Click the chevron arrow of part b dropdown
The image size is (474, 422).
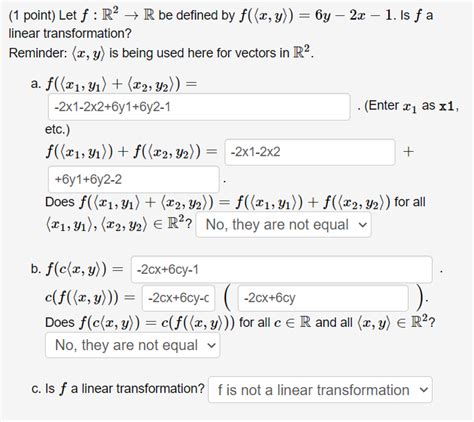[x=211, y=345]
